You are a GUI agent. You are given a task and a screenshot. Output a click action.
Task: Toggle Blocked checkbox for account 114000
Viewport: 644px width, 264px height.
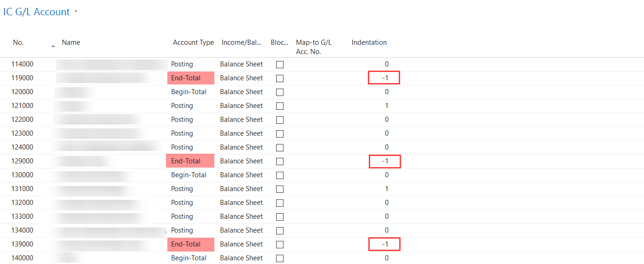coord(280,65)
